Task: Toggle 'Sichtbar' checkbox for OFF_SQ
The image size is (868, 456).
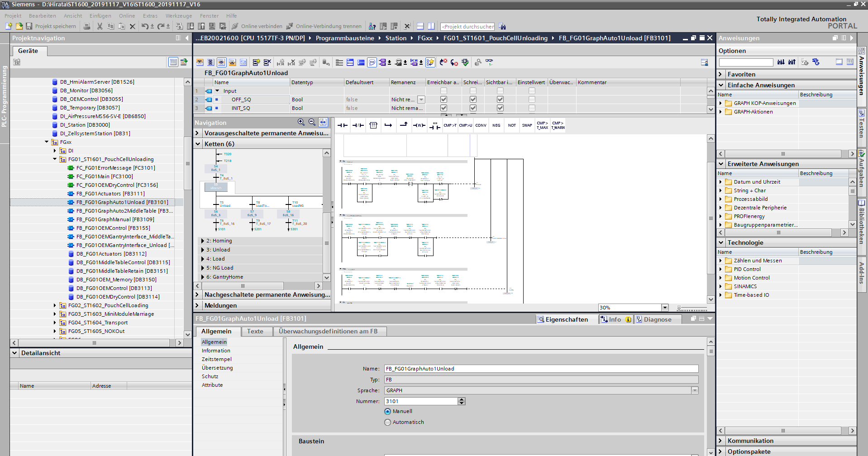Action: point(500,100)
